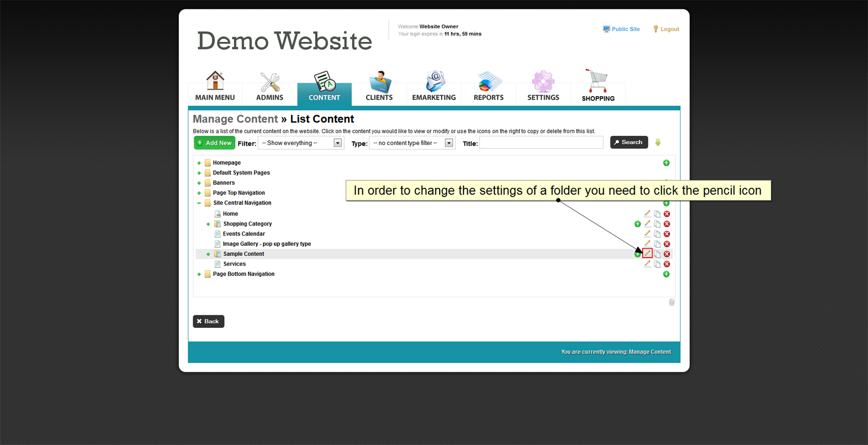
Task: Delete the Image Gallery page
Action: (667, 244)
